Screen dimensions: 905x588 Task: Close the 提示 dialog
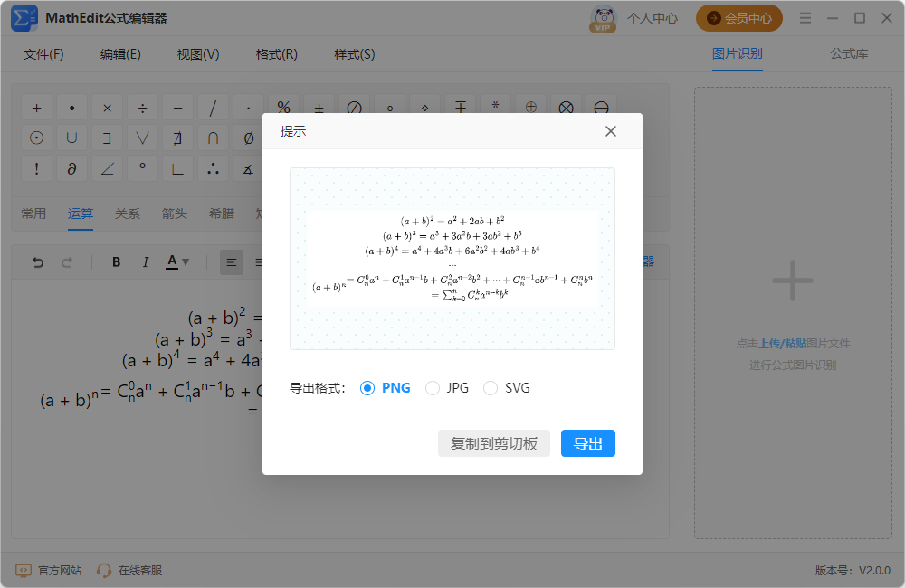click(611, 131)
